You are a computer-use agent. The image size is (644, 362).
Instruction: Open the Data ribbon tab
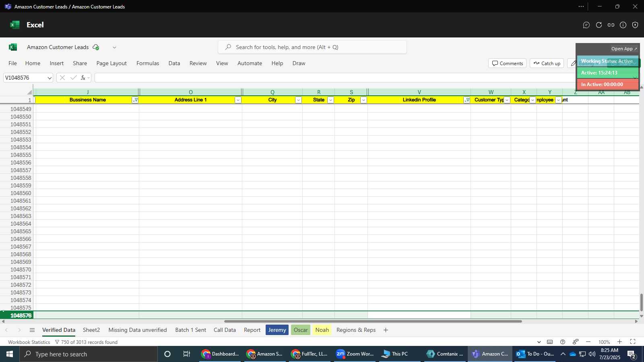[x=174, y=63]
